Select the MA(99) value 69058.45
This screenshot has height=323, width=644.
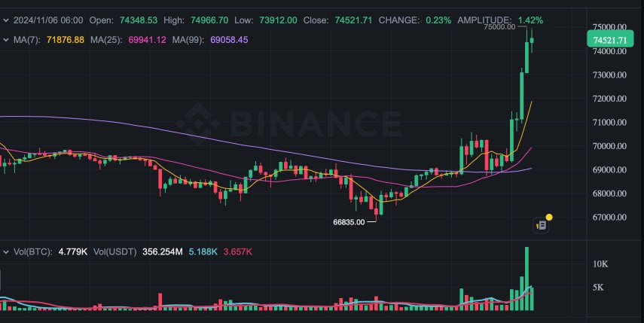coord(227,39)
